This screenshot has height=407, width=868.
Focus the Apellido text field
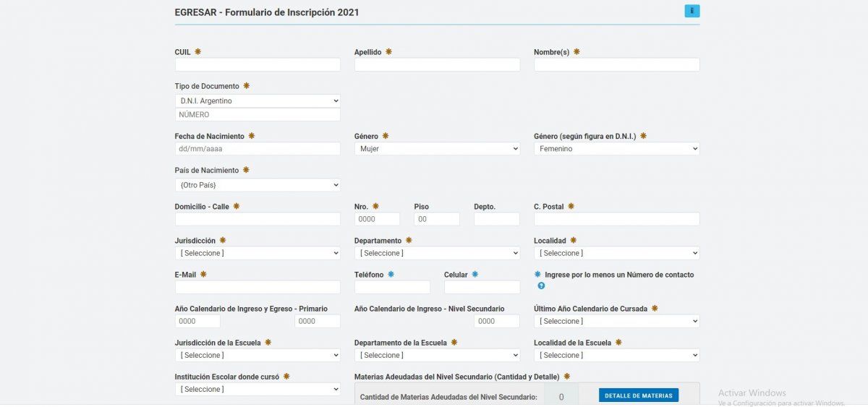437,65
